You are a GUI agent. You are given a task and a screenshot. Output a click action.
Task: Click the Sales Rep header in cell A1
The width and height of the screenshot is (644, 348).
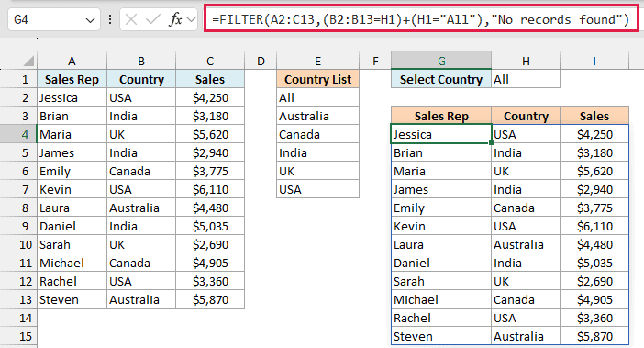point(72,79)
